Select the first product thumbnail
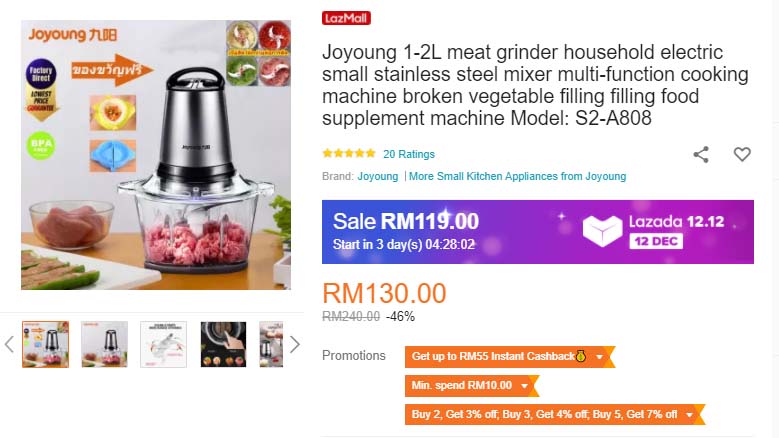The width and height of the screenshot is (779, 438). point(45,344)
